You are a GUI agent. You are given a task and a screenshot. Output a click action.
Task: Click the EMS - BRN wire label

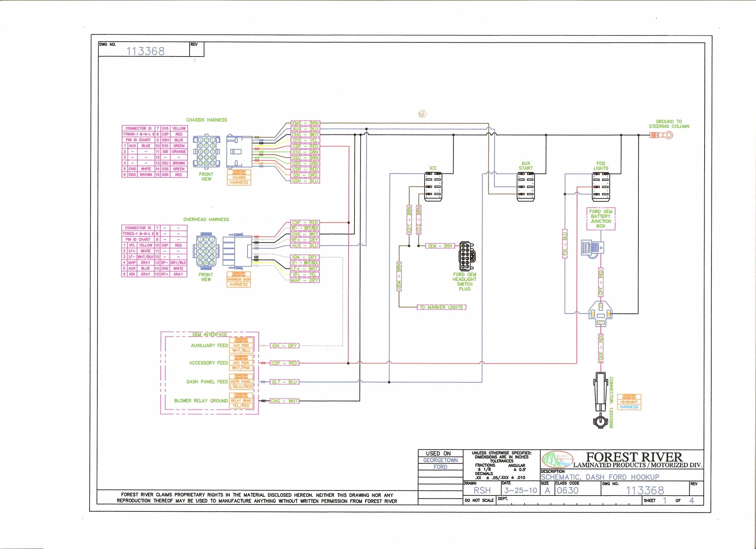(305, 123)
